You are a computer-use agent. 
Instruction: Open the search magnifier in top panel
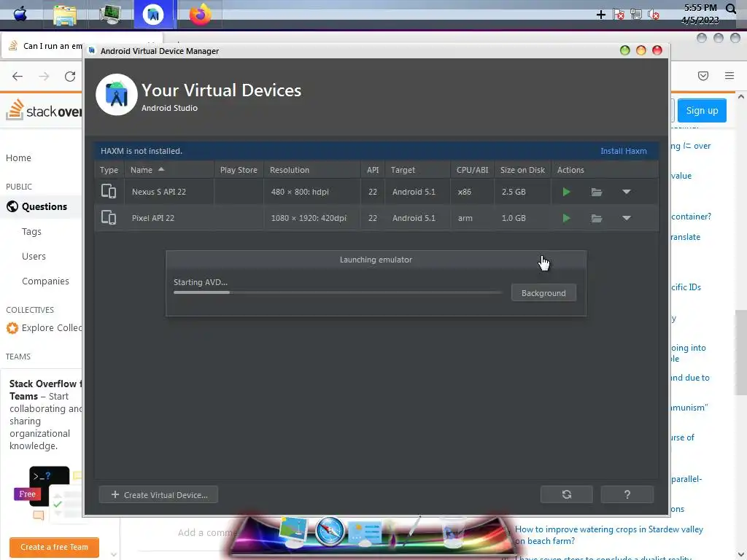coord(731,8)
